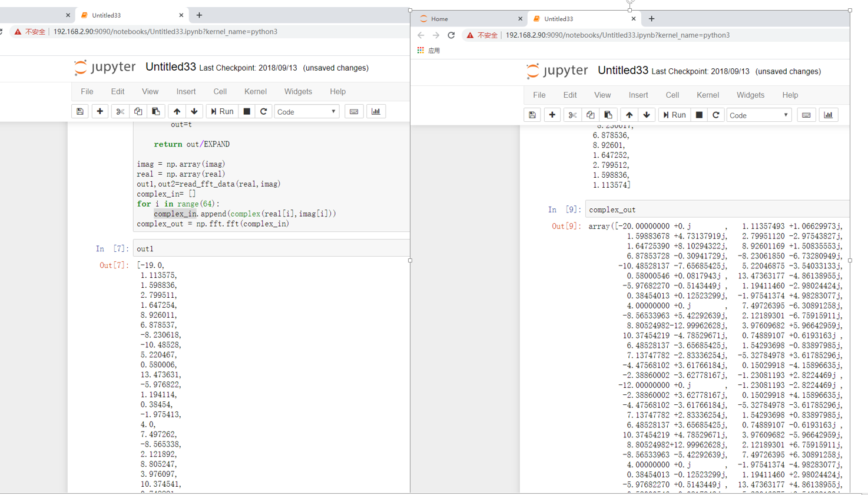Open Insert menu in left window

186,91
